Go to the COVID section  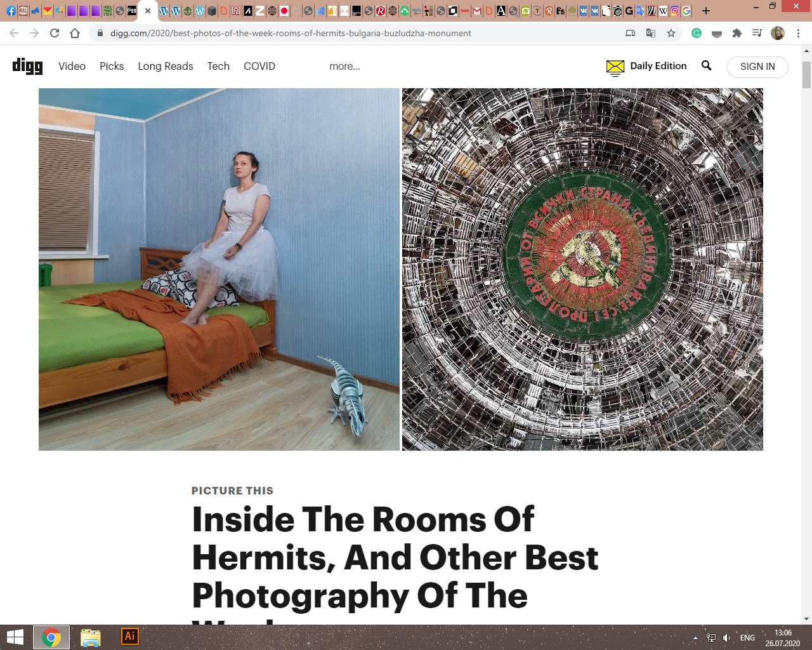click(x=259, y=66)
